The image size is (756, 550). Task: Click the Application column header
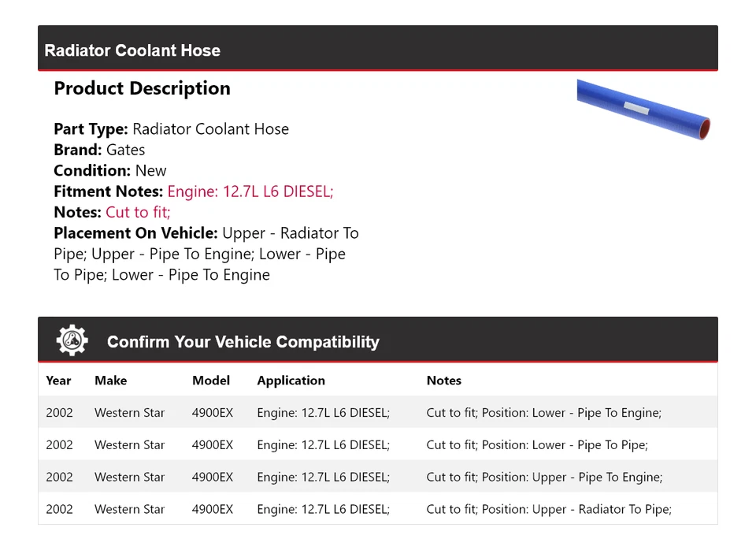pos(291,380)
